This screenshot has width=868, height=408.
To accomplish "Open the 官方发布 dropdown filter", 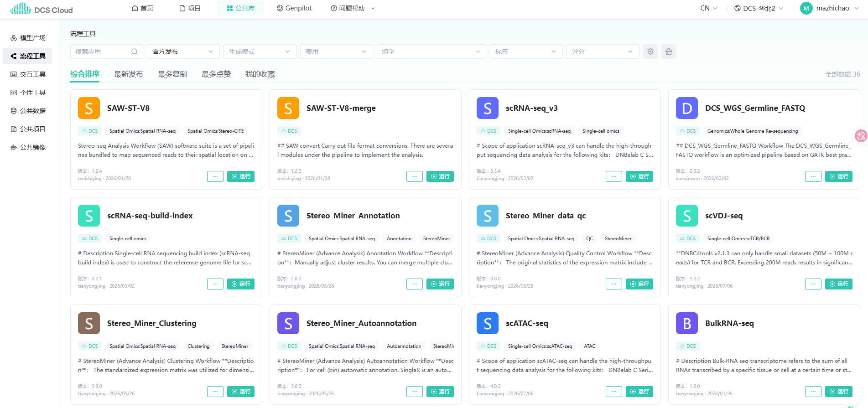I will [183, 52].
